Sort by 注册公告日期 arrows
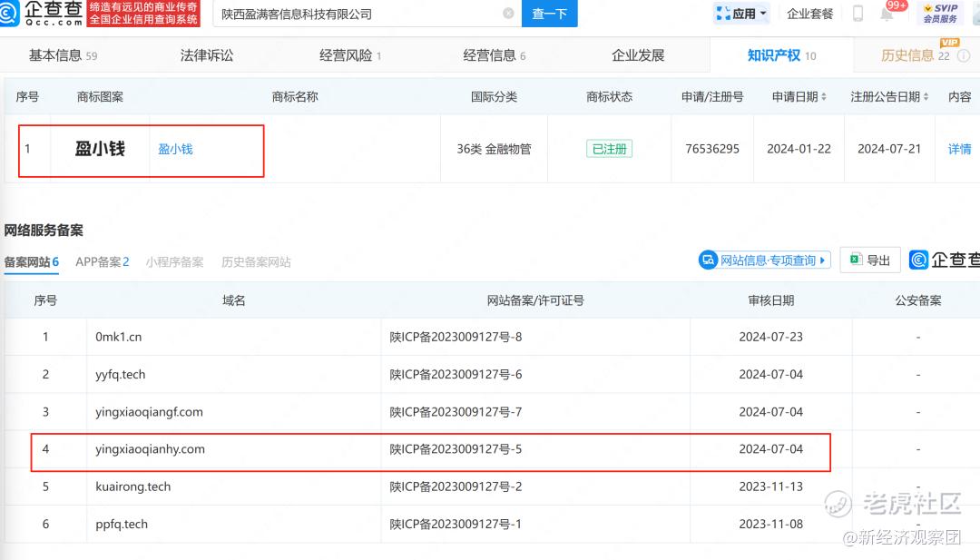980x560 pixels. pos(926,97)
